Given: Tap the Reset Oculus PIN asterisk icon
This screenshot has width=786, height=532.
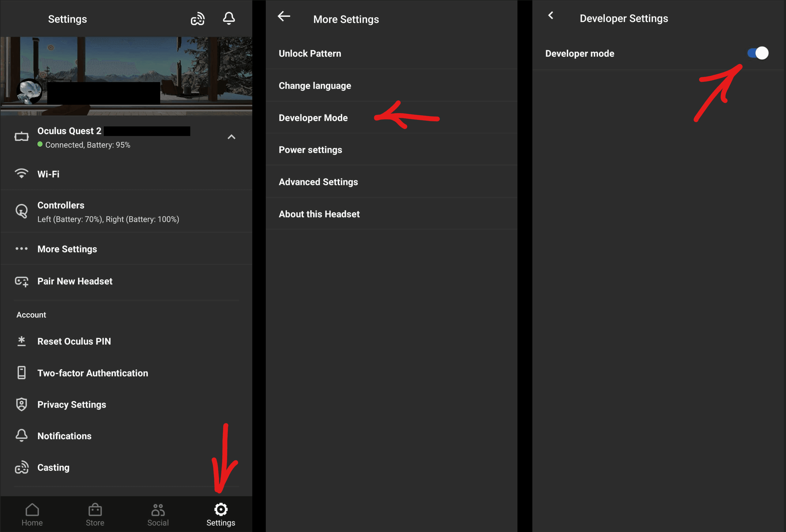Looking at the screenshot, I should click(x=22, y=341).
